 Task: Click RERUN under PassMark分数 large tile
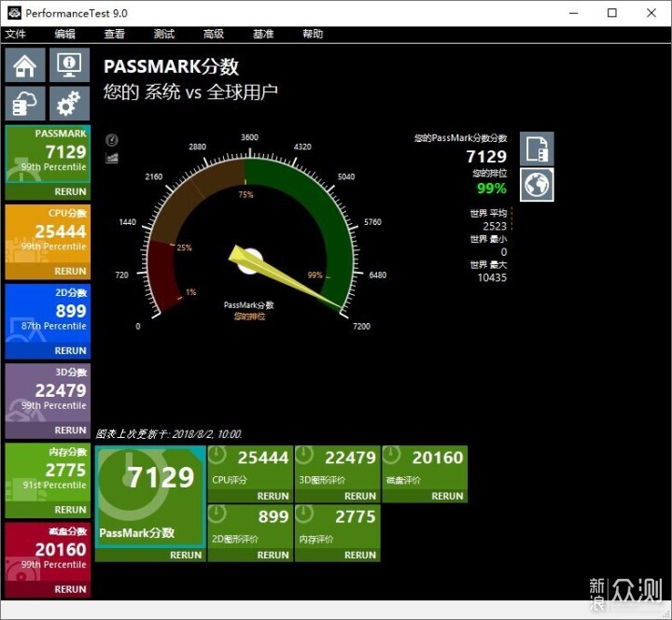point(186,555)
